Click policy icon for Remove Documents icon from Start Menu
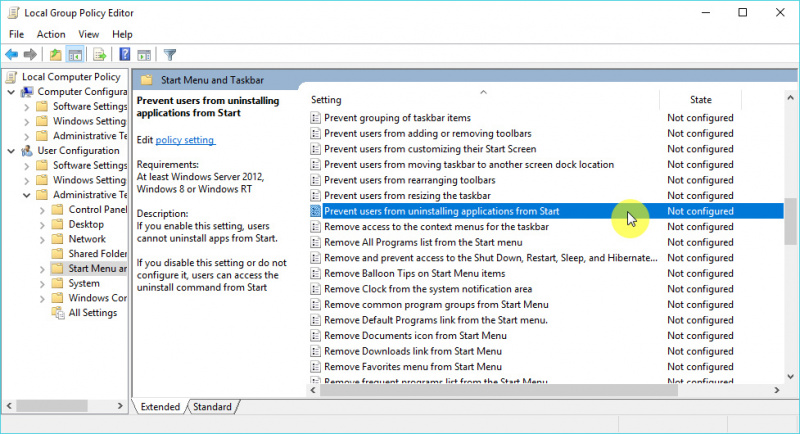The height and width of the screenshot is (434, 800). pos(316,336)
